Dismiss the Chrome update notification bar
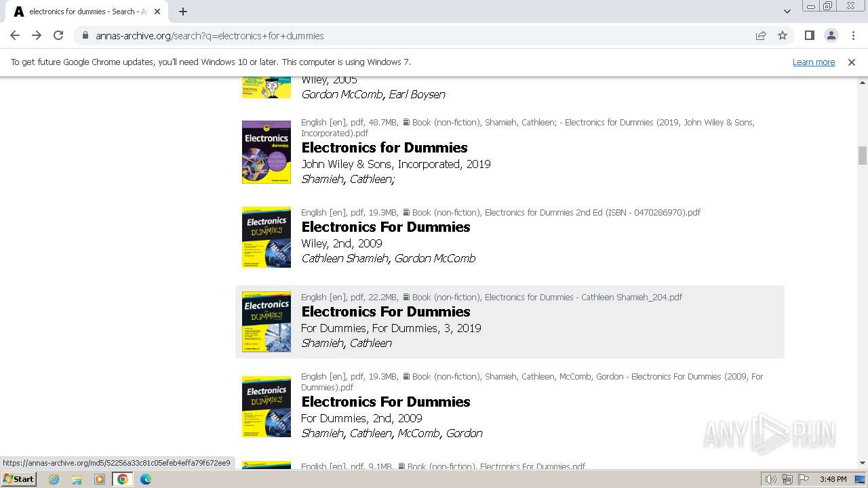Image resolution: width=868 pixels, height=488 pixels. tap(852, 62)
